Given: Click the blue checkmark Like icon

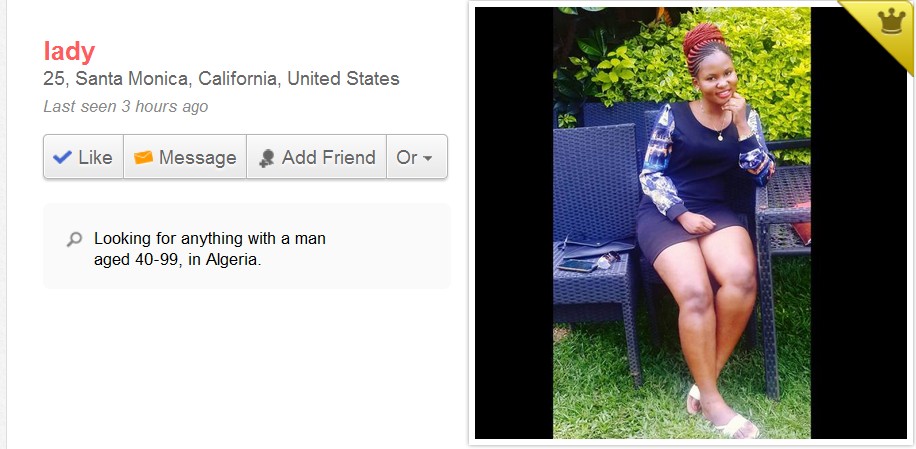Looking at the screenshot, I should pyautogui.click(x=62, y=157).
